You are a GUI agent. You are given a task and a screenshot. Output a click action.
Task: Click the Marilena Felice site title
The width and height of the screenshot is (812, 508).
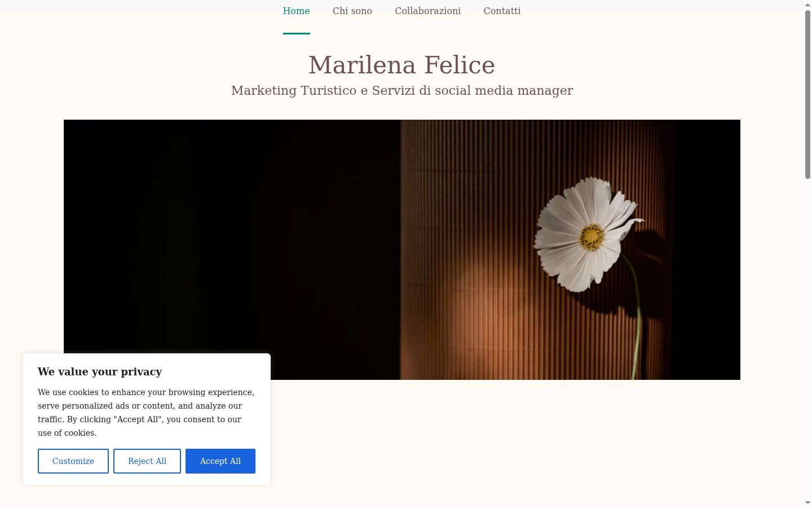[402, 65]
